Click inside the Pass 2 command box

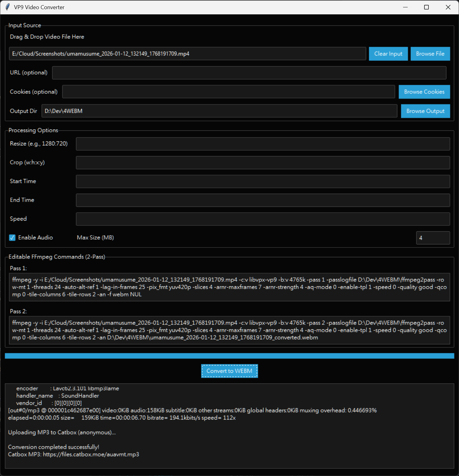coord(230,330)
